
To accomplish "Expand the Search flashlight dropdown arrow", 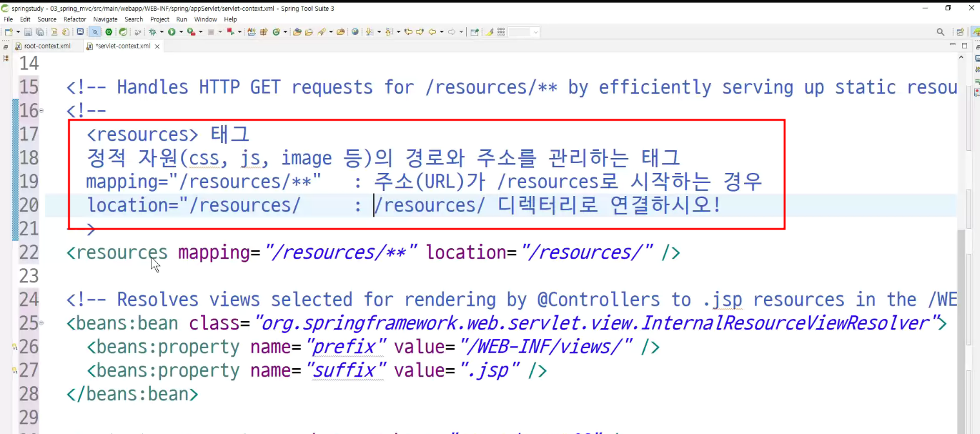I will [330, 32].
